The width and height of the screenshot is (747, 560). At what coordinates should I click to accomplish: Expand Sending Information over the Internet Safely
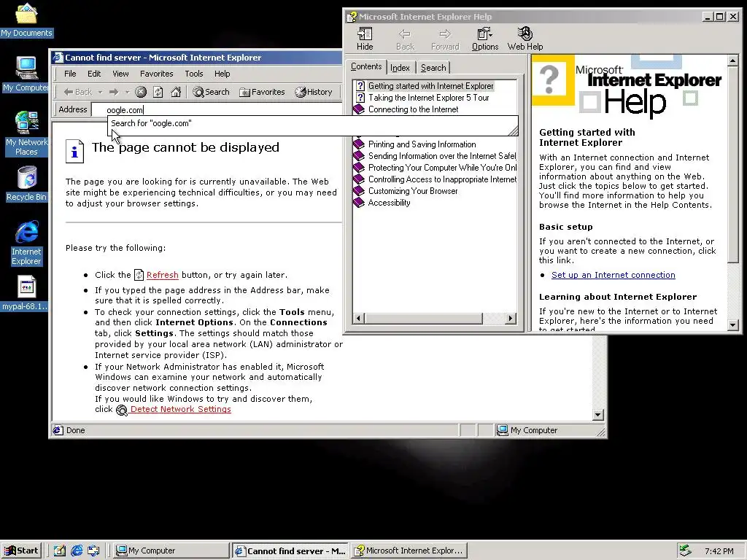pos(435,156)
